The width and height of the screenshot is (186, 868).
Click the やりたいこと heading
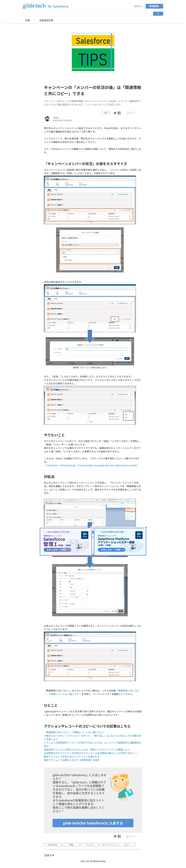(54, 435)
